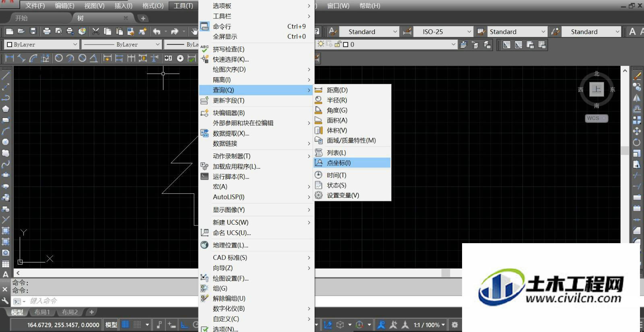Select 快速选择(K)... in tools menu

coord(256,59)
